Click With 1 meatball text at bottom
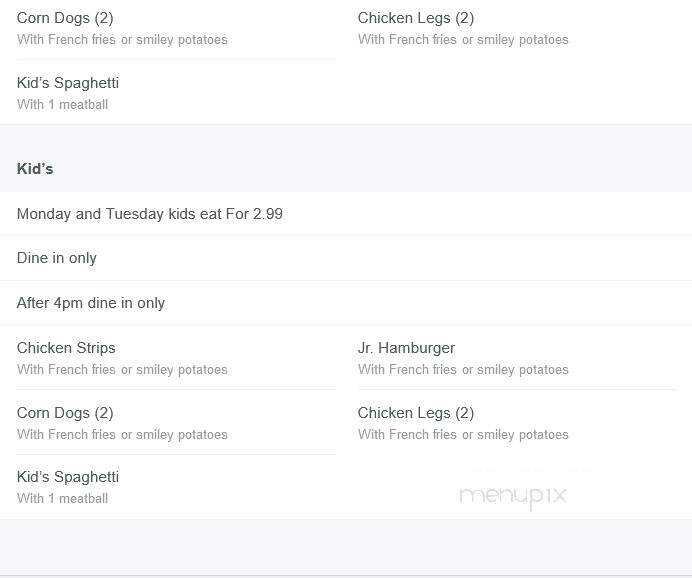 pos(63,499)
